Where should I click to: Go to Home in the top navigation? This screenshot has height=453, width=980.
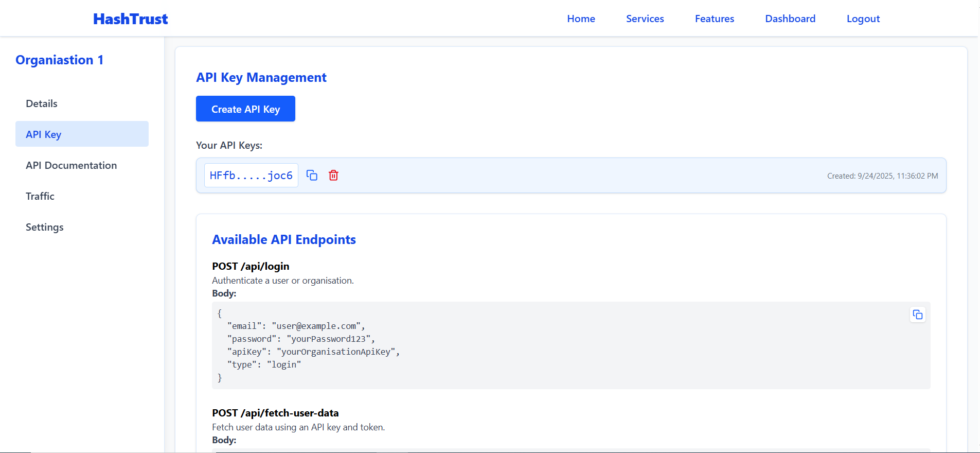tap(581, 19)
